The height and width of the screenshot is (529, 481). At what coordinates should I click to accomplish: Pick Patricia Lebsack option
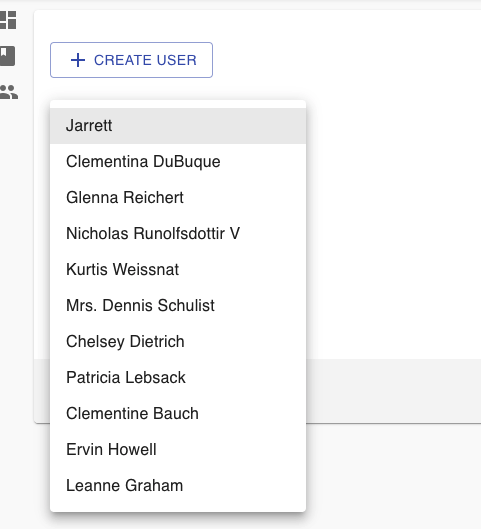coord(178,378)
